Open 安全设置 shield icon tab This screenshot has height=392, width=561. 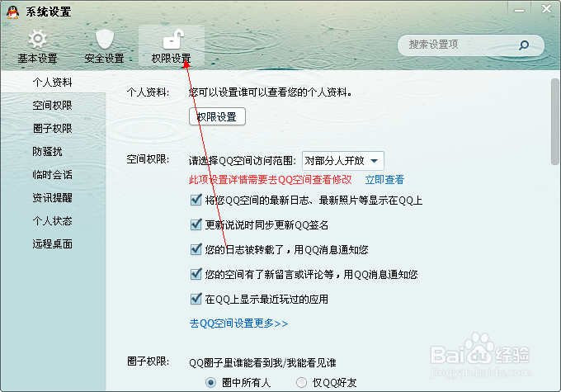pyautogui.click(x=104, y=47)
